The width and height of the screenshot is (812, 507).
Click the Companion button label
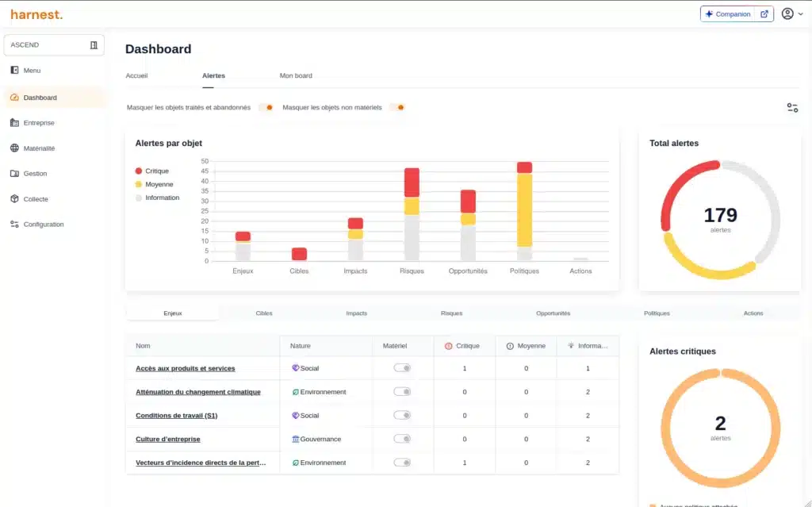coord(733,14)
